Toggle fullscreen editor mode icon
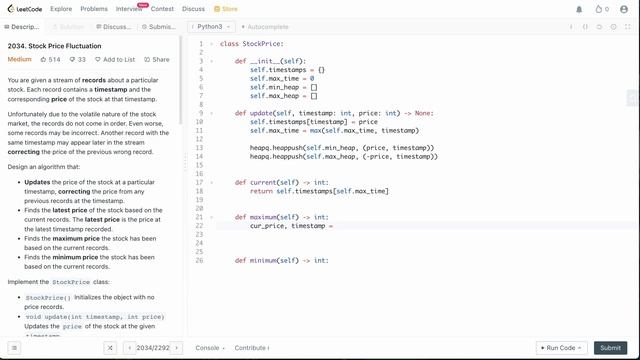The image size is (640, 360). pyautogui.click(x=627, y=27)
